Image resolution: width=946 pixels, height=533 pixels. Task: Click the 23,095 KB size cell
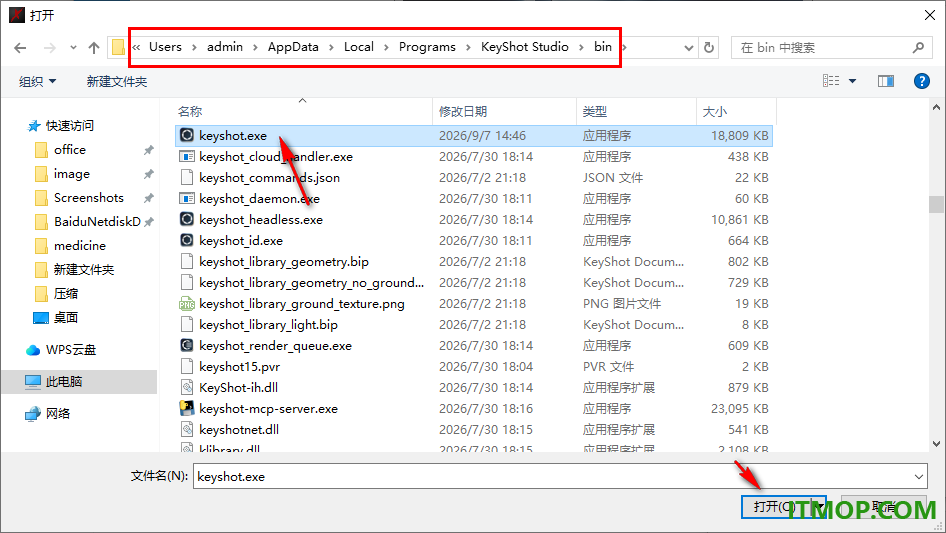(x=740, y=409)
